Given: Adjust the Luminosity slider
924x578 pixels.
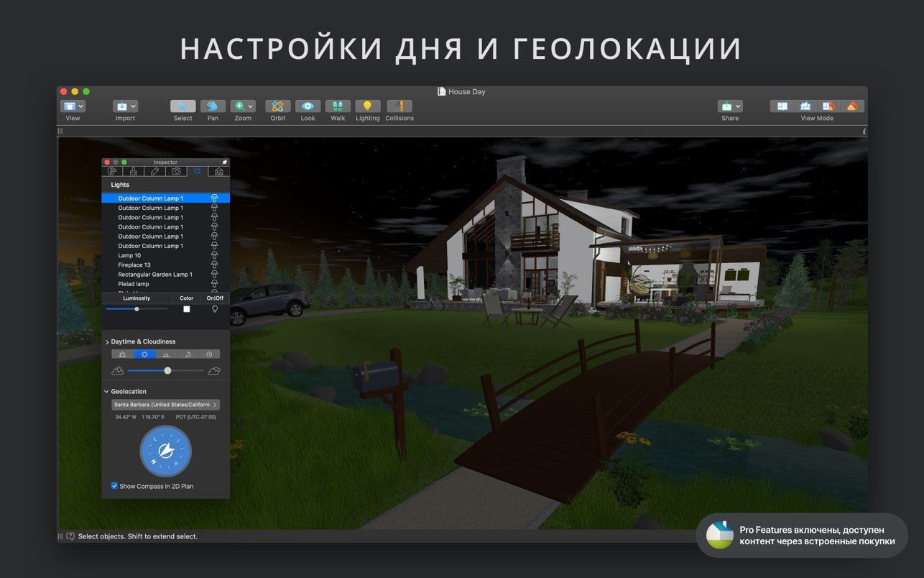Looking at the screenshot, I should (x=137, y=308).
